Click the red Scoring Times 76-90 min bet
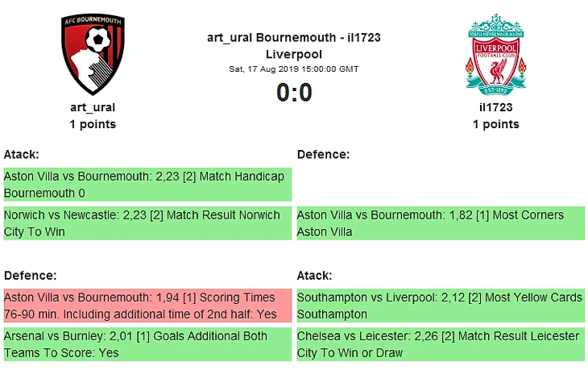588x387 pixels. click(147, 306)
